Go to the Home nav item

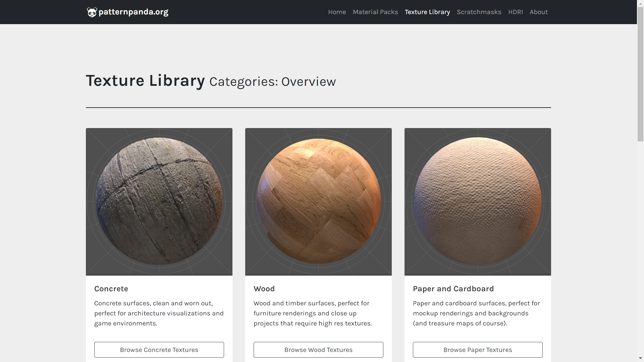point(337,12)
